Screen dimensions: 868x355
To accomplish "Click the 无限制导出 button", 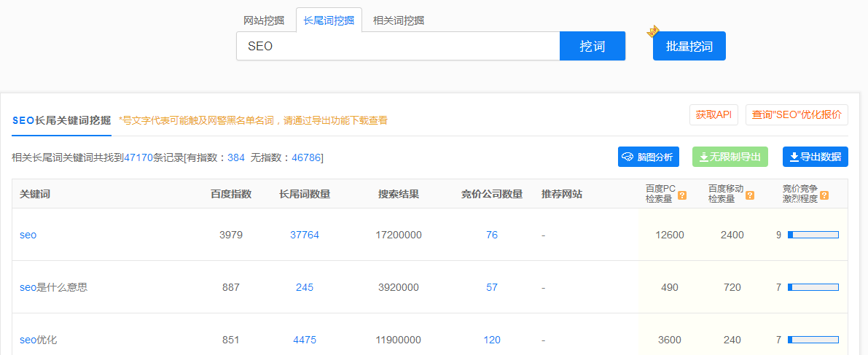I will (730, 157).
